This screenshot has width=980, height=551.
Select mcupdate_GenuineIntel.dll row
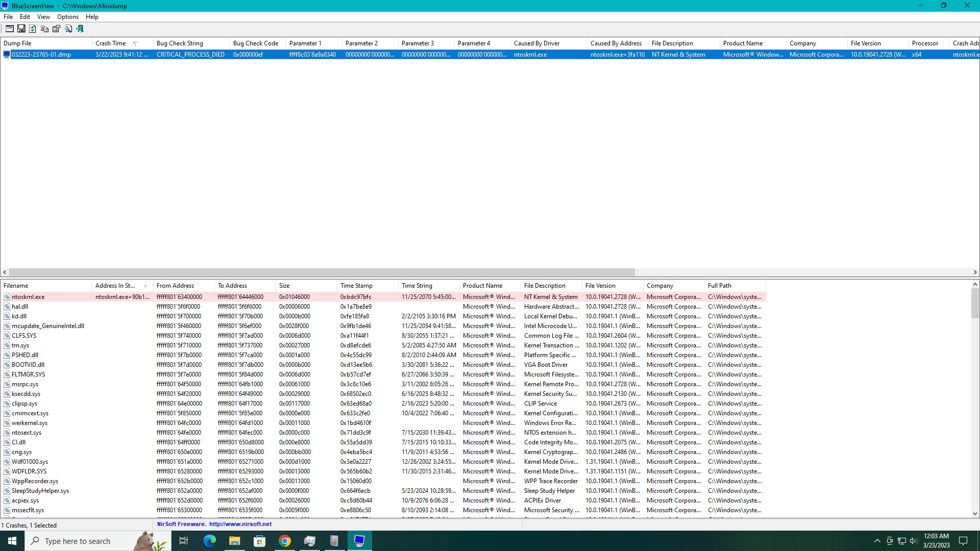pos(383,326)
